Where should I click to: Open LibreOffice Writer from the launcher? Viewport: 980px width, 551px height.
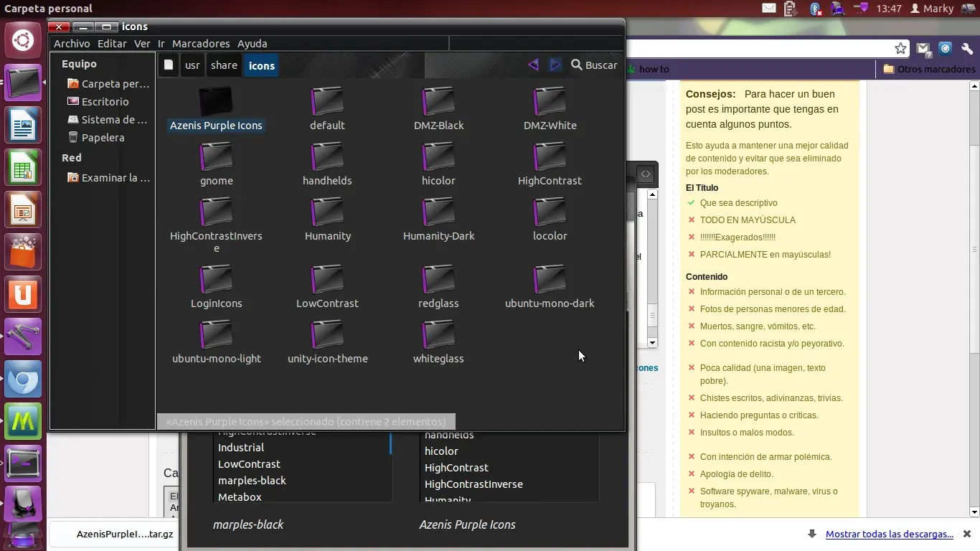tap(23, 126)
